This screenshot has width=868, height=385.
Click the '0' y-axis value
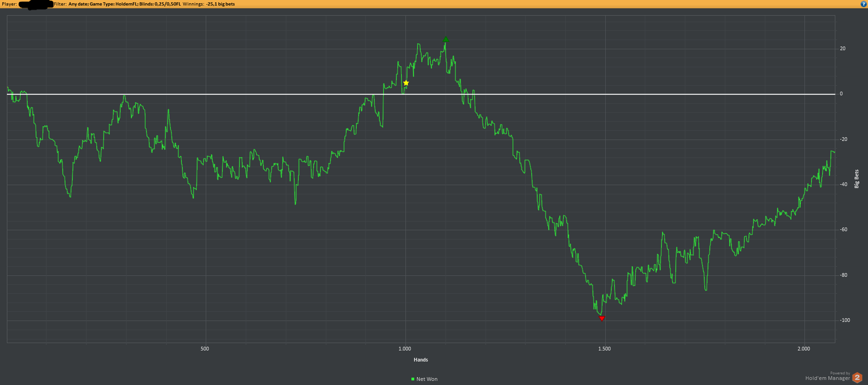click(x=841, y=93)
